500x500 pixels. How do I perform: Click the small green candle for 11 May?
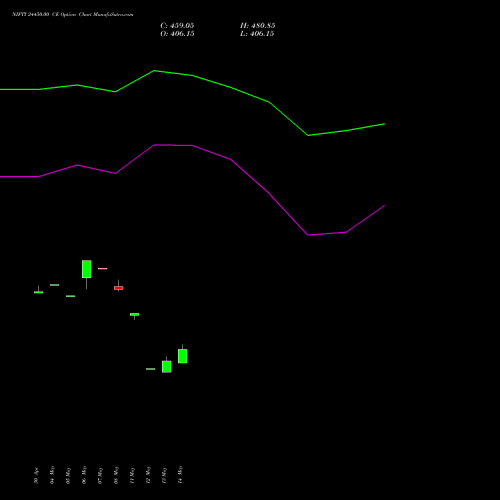(135, 314)
